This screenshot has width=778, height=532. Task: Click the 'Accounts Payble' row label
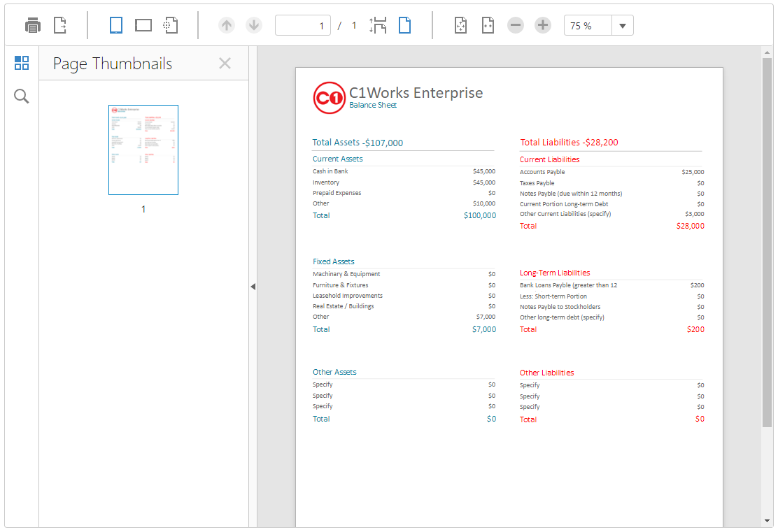pyautogui.click(x=542, y=172)
